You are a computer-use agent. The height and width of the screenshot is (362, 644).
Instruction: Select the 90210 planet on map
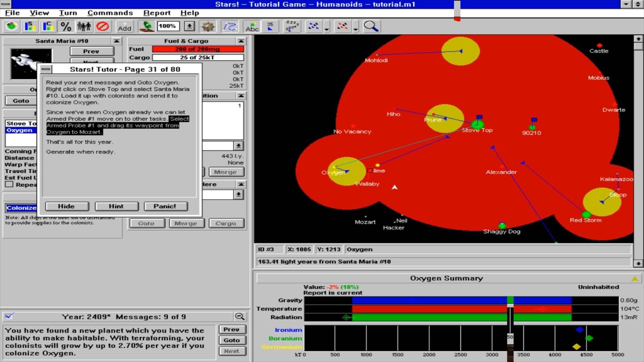tap(532, 127)
